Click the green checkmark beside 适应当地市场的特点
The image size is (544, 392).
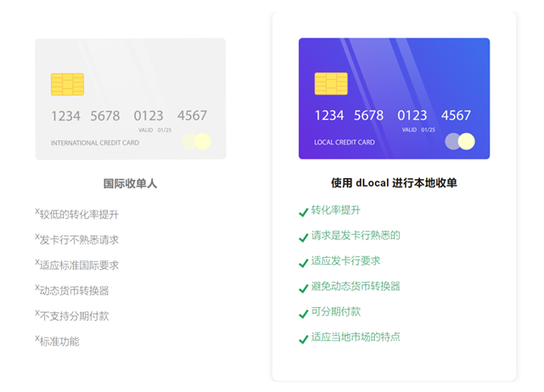click(x=303, y=339)
